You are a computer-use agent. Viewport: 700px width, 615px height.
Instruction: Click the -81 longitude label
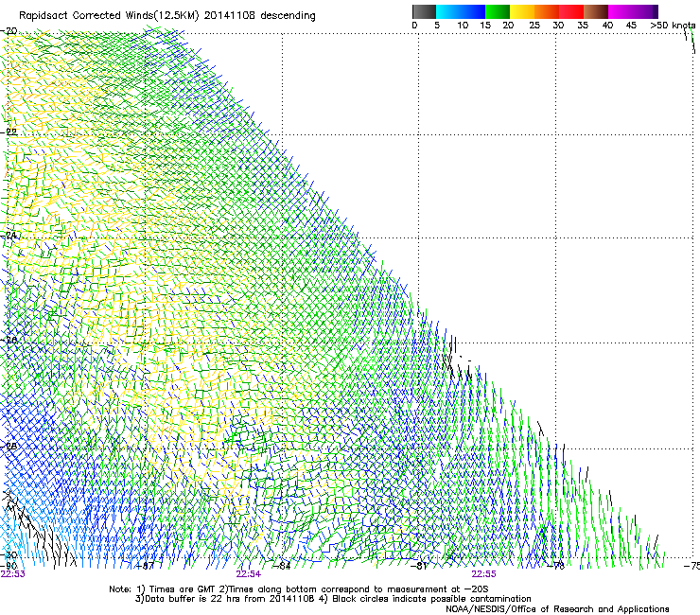point(419,566)
